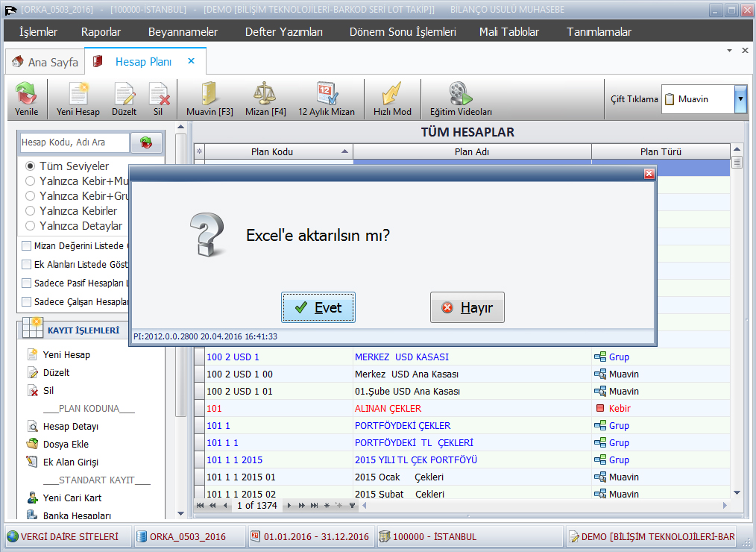
Task: Open the Raporlar menu
Action: [x=101, y=32]
